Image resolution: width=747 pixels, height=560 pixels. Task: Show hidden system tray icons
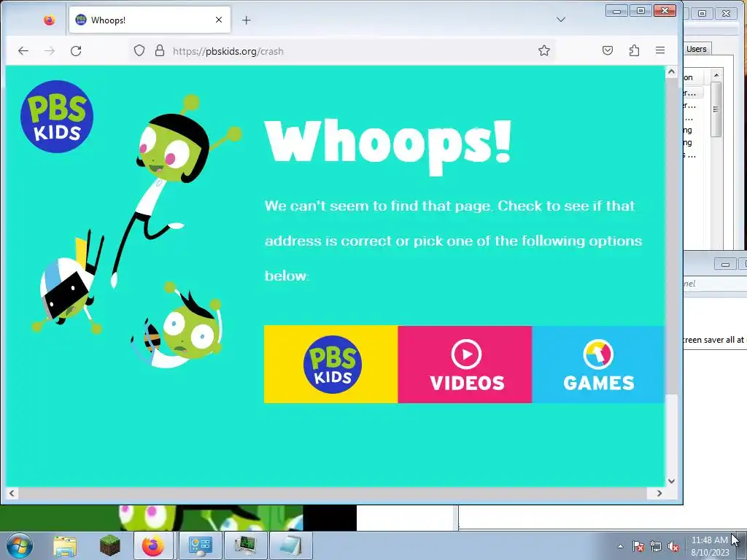[x=620, y=546]
